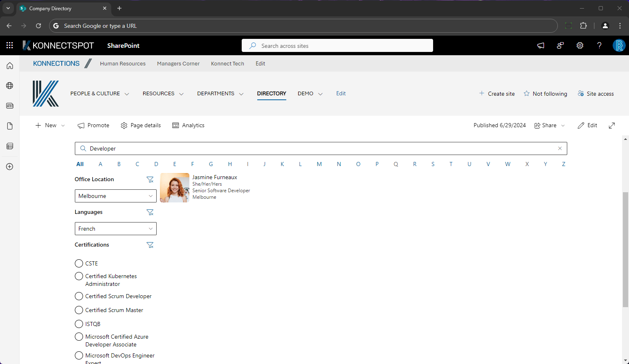The height and width of the screenshot is (364, 629).
Task: Open the Teams chat icon in the header
Action: pyautogui.click(x=560, y=46)
